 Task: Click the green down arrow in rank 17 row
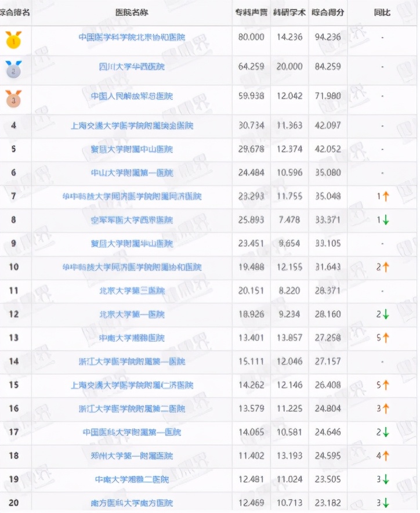click(x=386, y=432)
